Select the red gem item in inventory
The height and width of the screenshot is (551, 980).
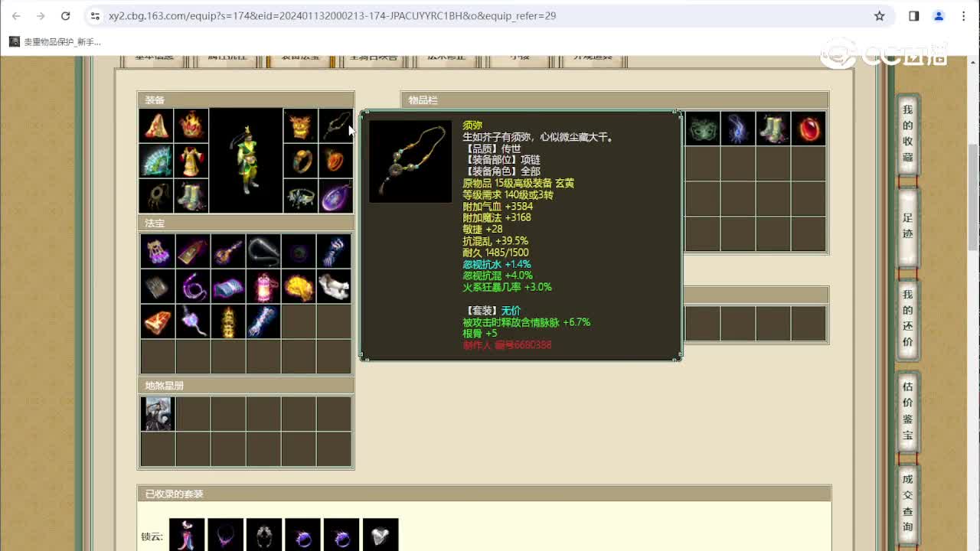[808, 128]
